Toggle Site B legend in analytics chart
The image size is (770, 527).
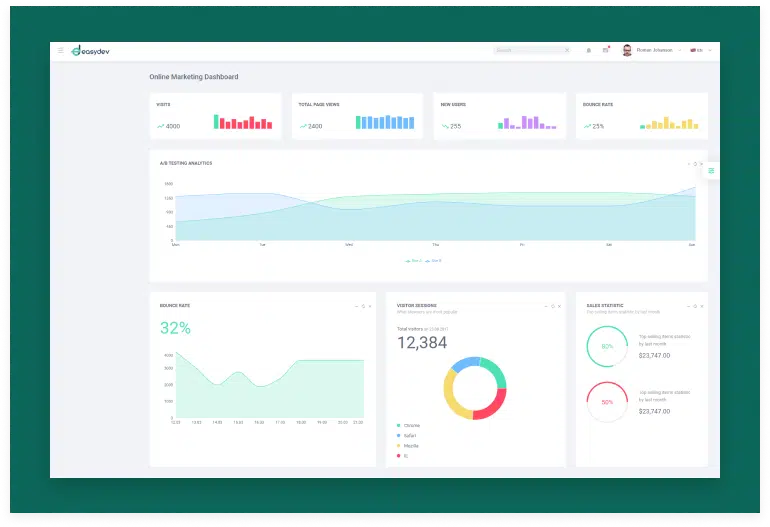(433, 261)
